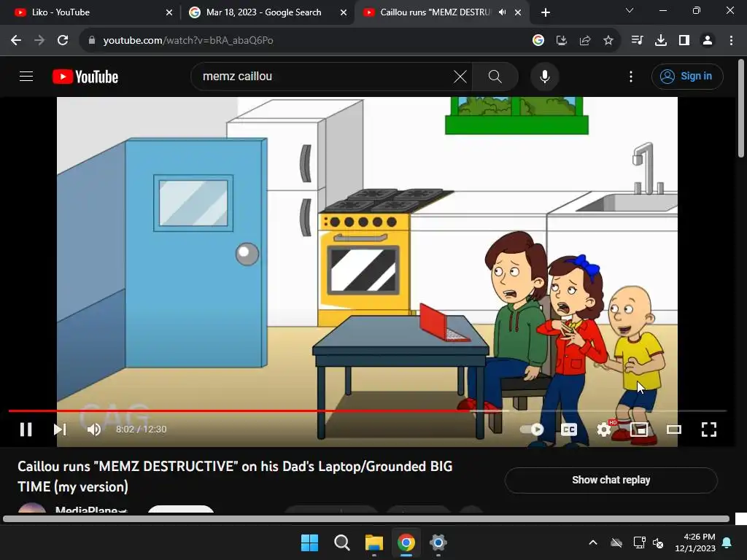Pause the YouTube video
Viewport: 747px width, 560px height.
(26, 429)
